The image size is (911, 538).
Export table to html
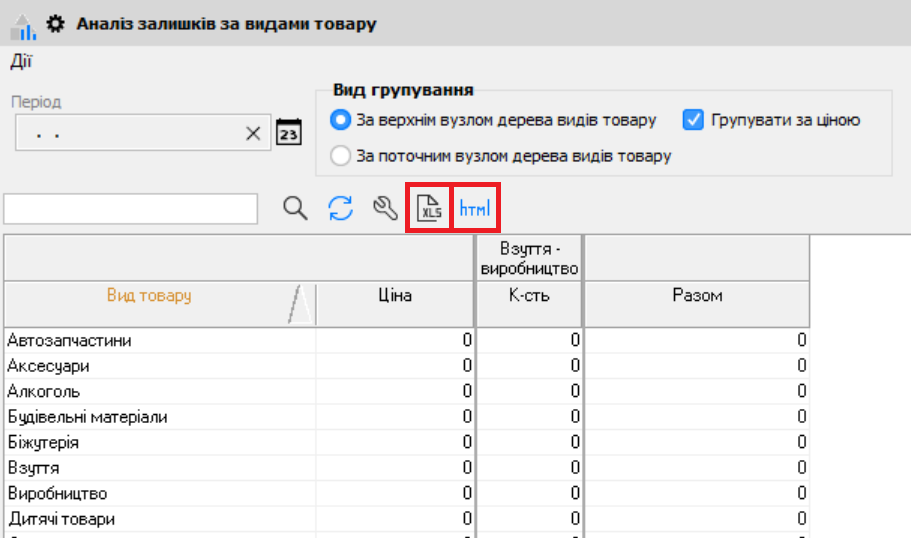475,208
